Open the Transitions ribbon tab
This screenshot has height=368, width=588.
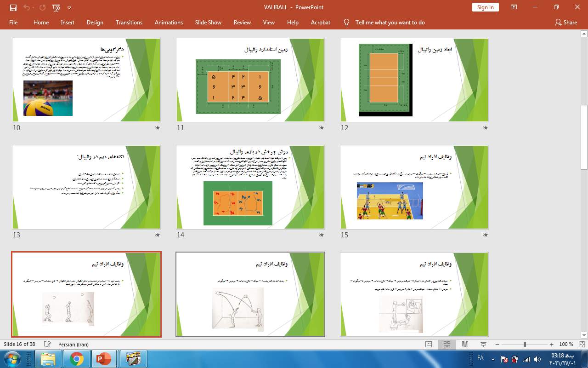129,22
